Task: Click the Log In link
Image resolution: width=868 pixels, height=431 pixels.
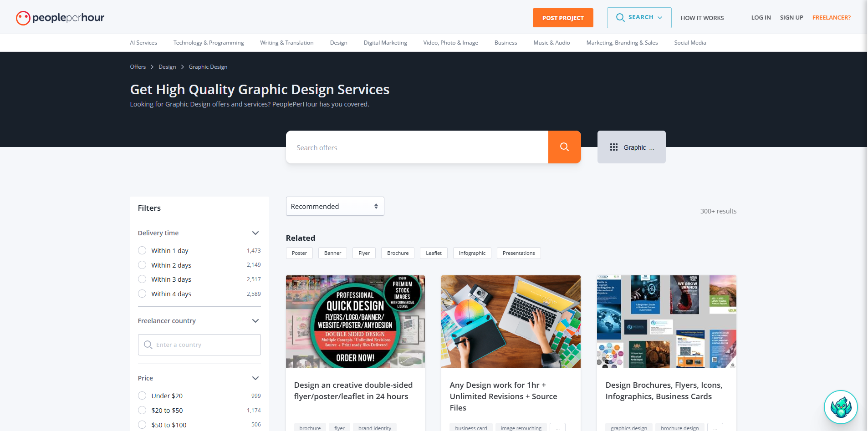Action: coord(761,18)
